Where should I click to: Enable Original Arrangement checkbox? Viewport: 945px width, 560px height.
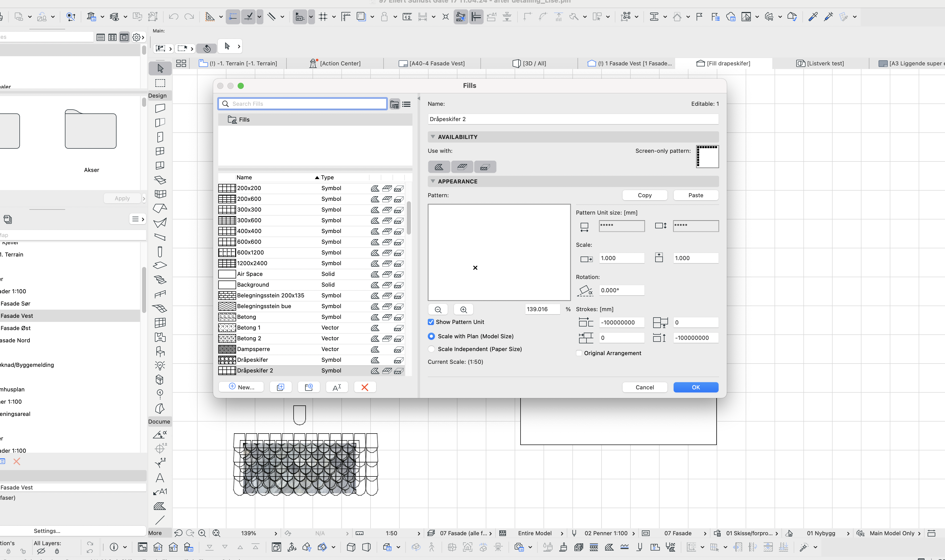(579, 353)
